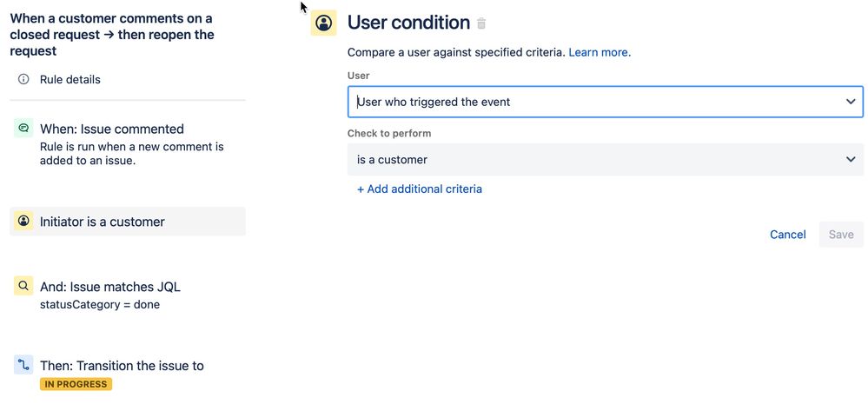The width and height of the screenshot is (868, 411).
Task: Click the JQL magnifier condition icon
Action: click(23, 286)
